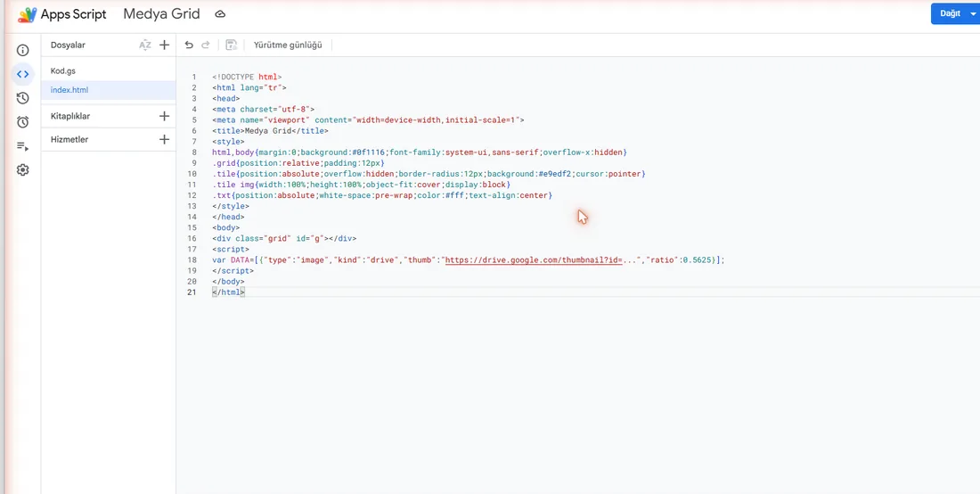Open project history clock icon

(22, 98)
